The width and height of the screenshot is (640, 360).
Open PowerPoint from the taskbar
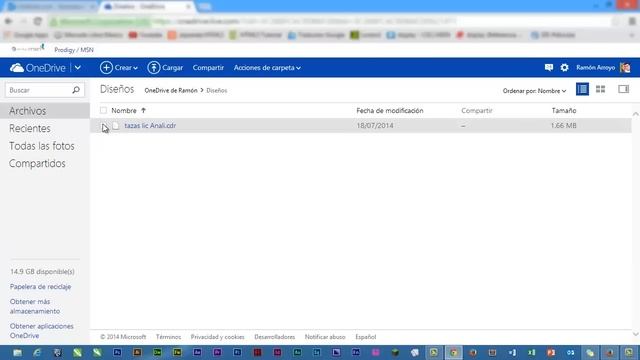coord(551,353)
